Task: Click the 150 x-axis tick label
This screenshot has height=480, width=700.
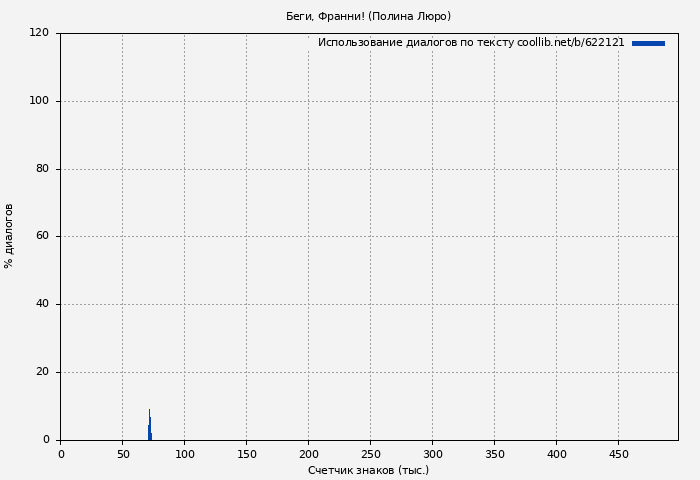Action: (246, 454)
